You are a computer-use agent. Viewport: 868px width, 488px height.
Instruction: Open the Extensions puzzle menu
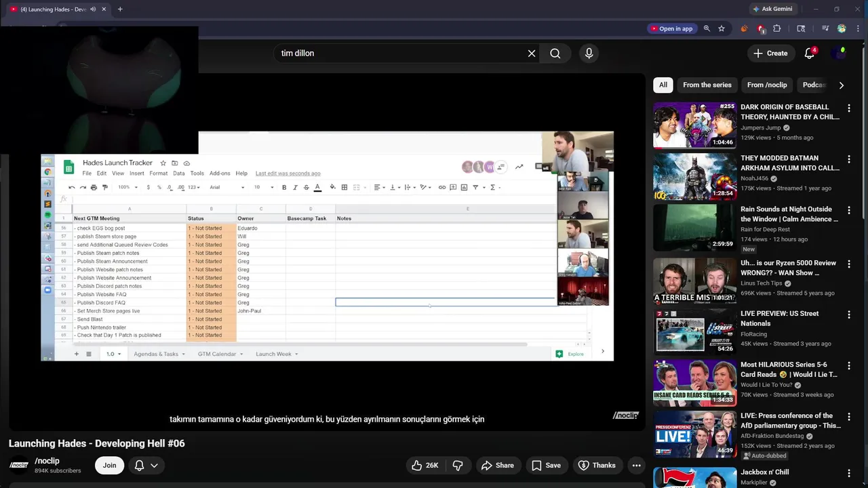coord(777,28)
